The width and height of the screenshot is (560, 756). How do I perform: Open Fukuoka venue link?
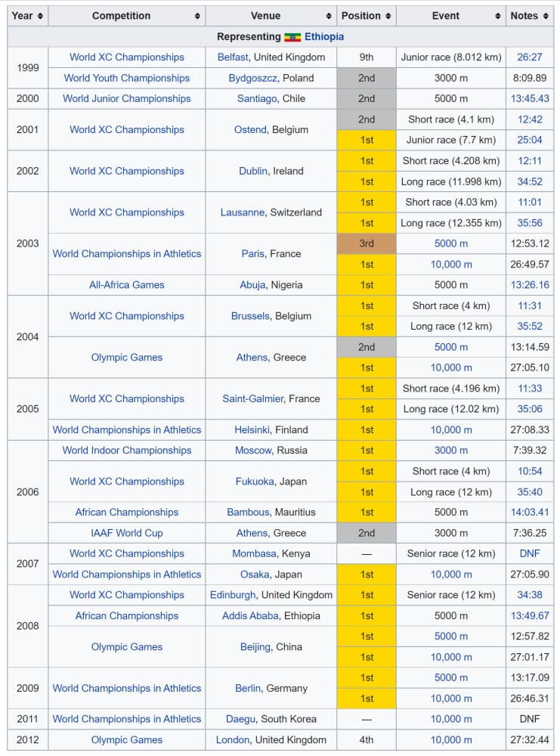click(x=255, y=482)
